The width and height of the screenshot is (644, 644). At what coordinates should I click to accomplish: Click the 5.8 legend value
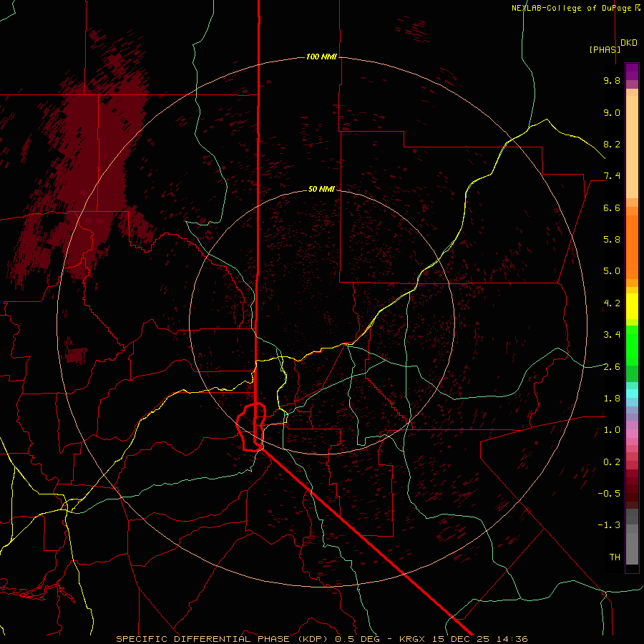point(612,240)
